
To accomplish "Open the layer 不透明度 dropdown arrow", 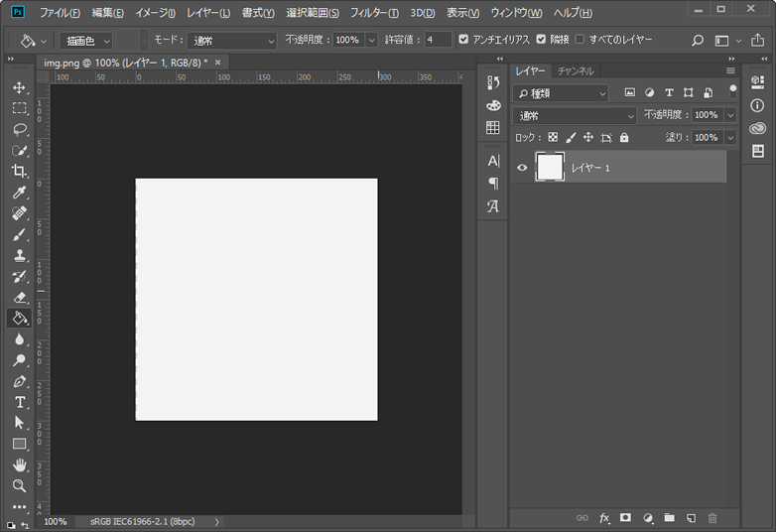I will pos(730,115).
